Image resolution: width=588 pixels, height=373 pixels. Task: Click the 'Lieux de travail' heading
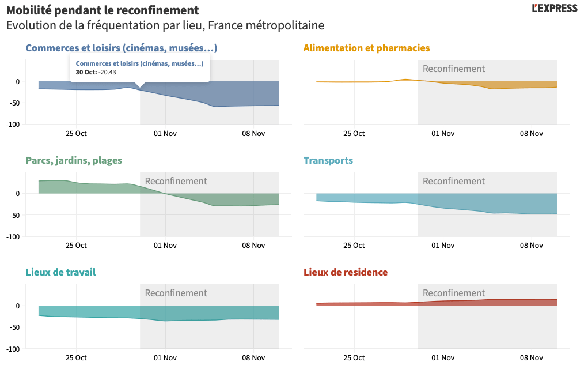(x=60, y=272)
